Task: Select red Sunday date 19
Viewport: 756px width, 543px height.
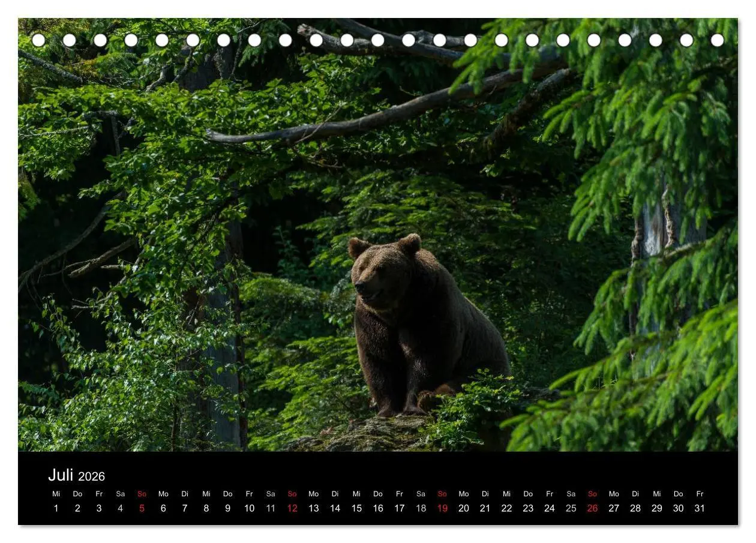Action: point(442,508)
